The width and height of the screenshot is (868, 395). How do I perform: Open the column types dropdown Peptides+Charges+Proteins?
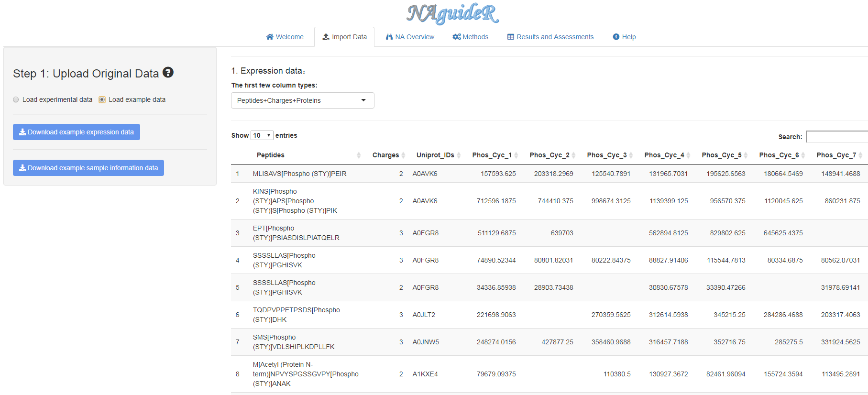302,100
